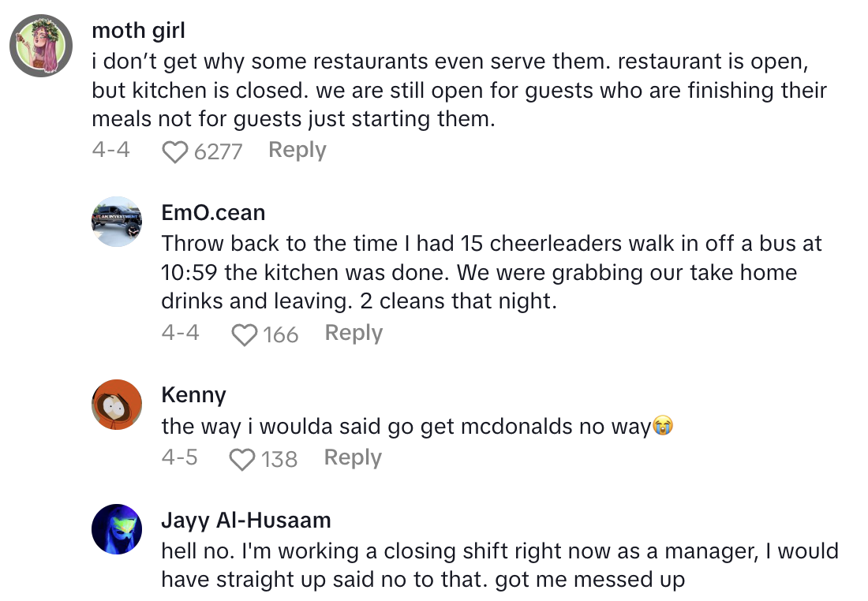Viewport: 868px width, 601px height.
Task: Tap the heart on Kenny's mcdonalds comment
Action: (243, 458)
